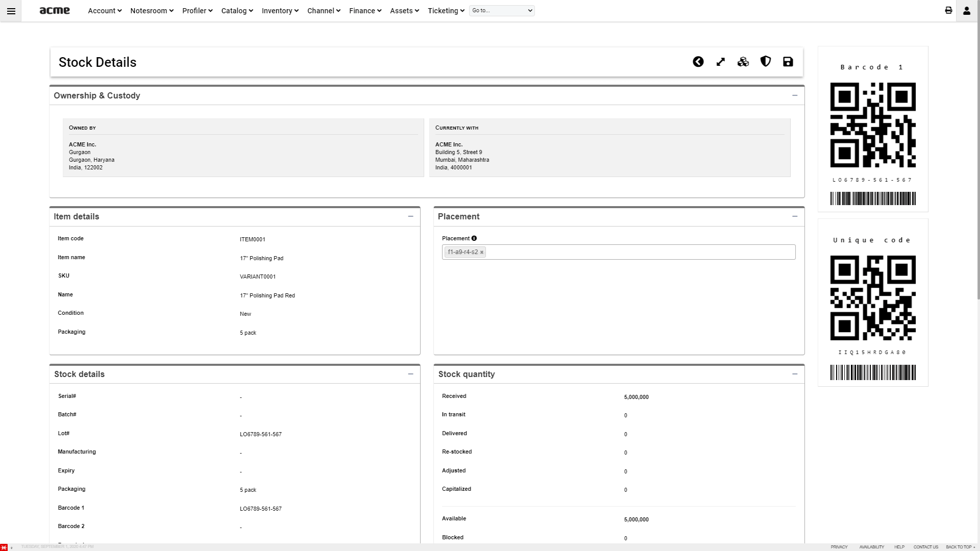Click the Gurgaon, Haryana address line
Image resolution: width=980 pixels, height=551 pixels.
(x=92, y=160)
